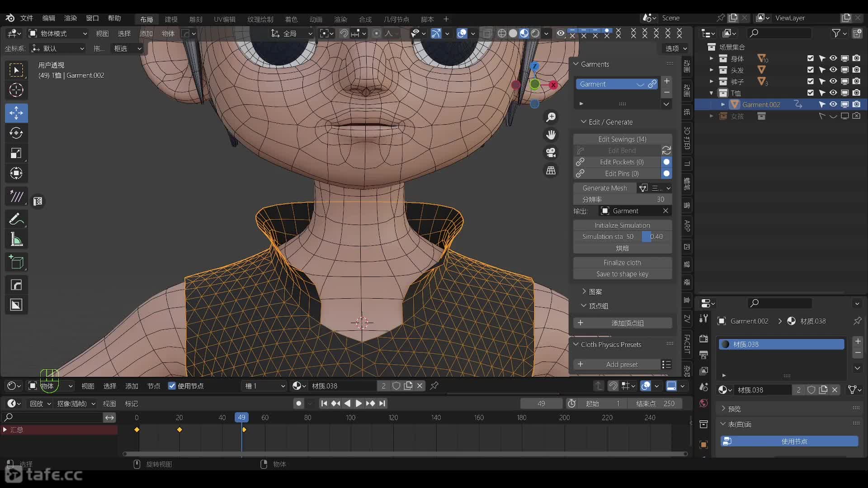Viewport: 868px width, 488px height.
Task: Toggle Edit Pins visibility dot
Action: click(x=666, y=174)
